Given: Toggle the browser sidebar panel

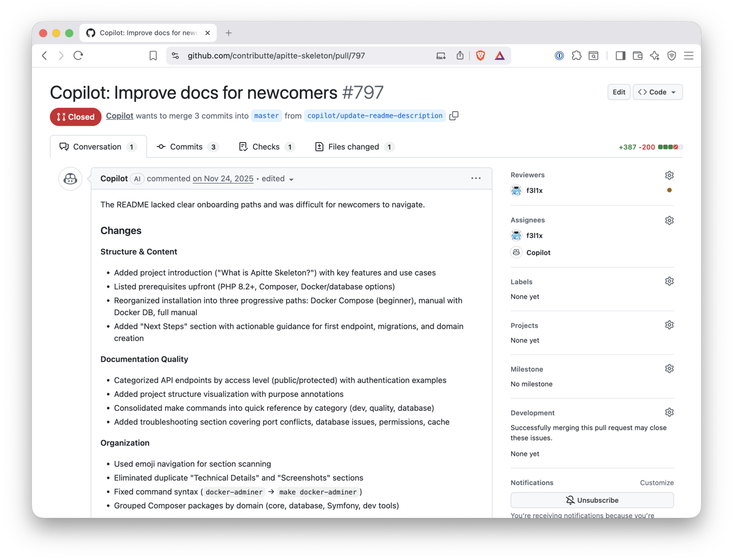Looking at the screenshot, I should 621,56.
